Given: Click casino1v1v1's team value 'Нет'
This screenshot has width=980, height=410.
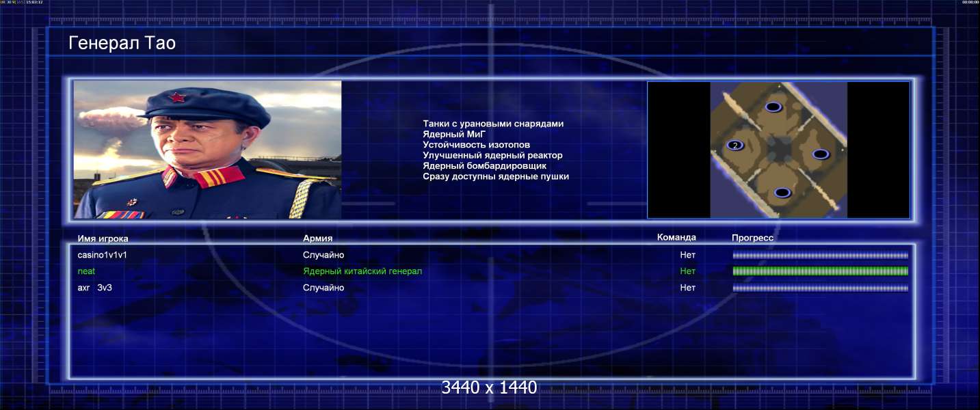Looking at the screenshot, I should pyautogui.click(x=687, y=255).
